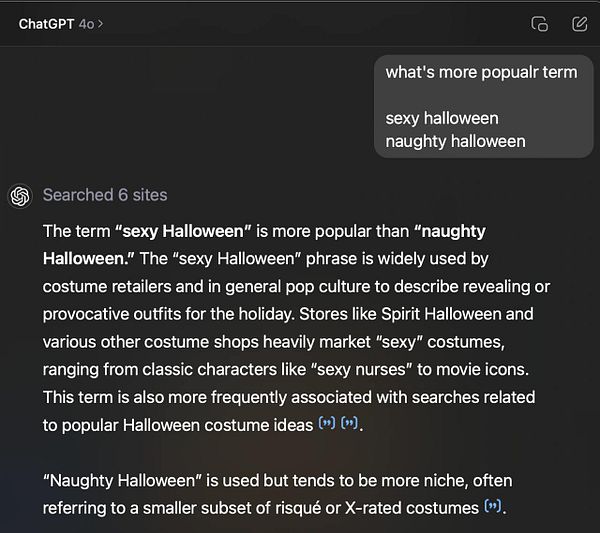Open the ChatGPT 4o model selector
The image size is (600, 533).
(60, 23)
